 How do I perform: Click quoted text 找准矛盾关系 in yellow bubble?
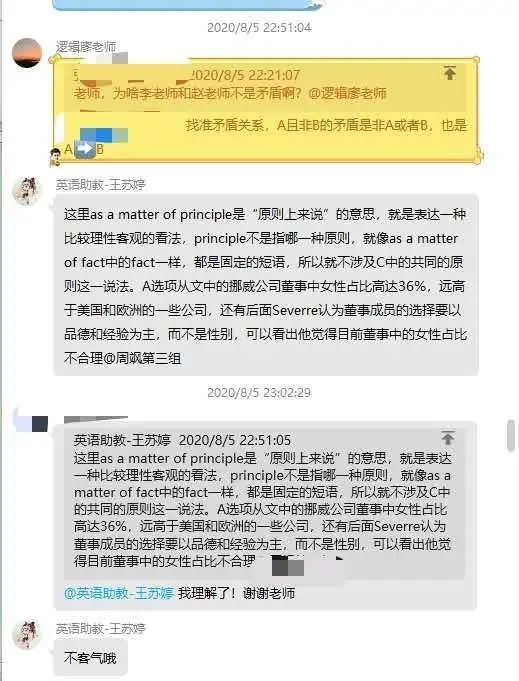click(x=225, y=125)
